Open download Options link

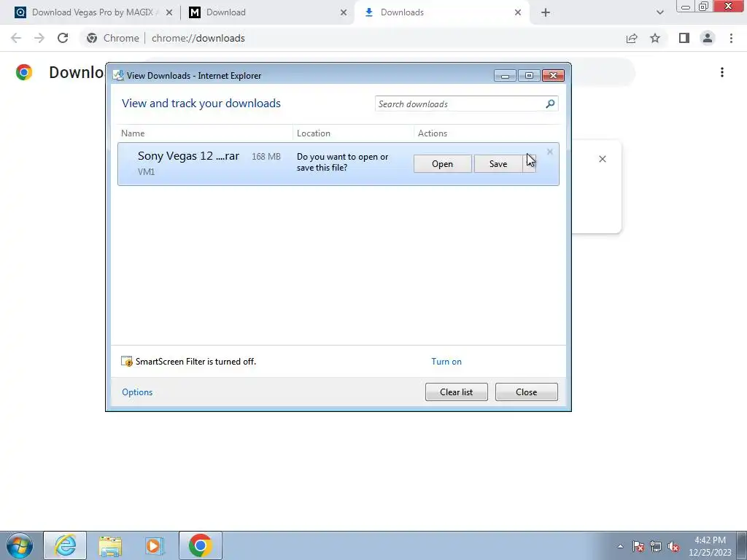click(x=137, y=392)
